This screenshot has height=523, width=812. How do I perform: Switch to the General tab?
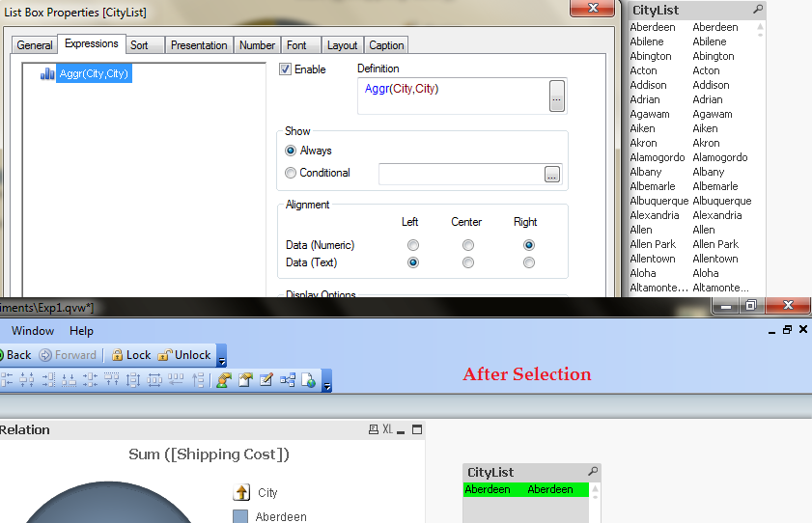point(34,45)
